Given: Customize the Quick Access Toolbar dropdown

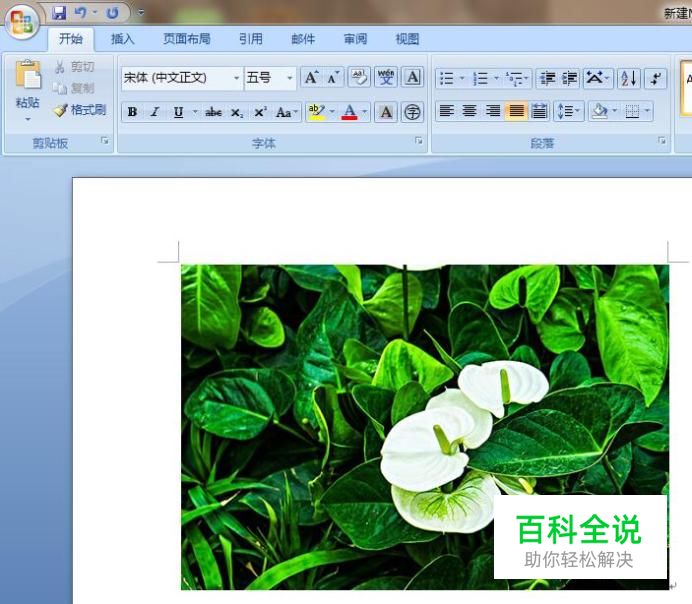Looking at the screenshot, I should 141,13.
